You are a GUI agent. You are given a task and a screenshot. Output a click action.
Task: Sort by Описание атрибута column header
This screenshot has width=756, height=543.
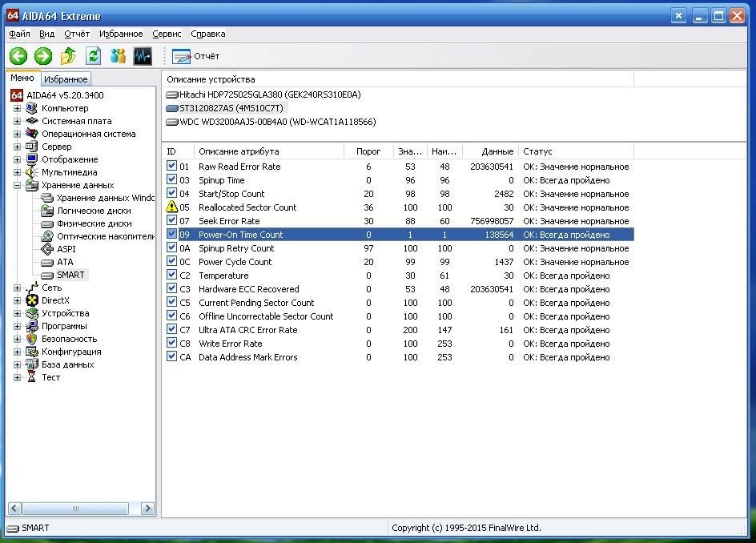pyautogui.click(x=269, y=151)
